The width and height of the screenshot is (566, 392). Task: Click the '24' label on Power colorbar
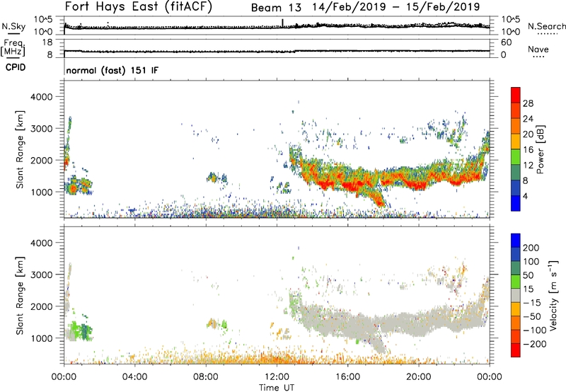528,119
